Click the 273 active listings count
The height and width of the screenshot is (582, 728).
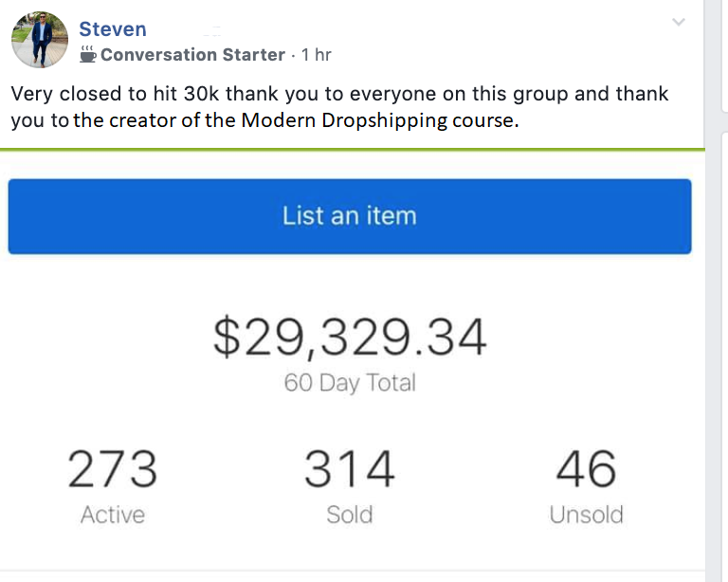coord(113,469)
